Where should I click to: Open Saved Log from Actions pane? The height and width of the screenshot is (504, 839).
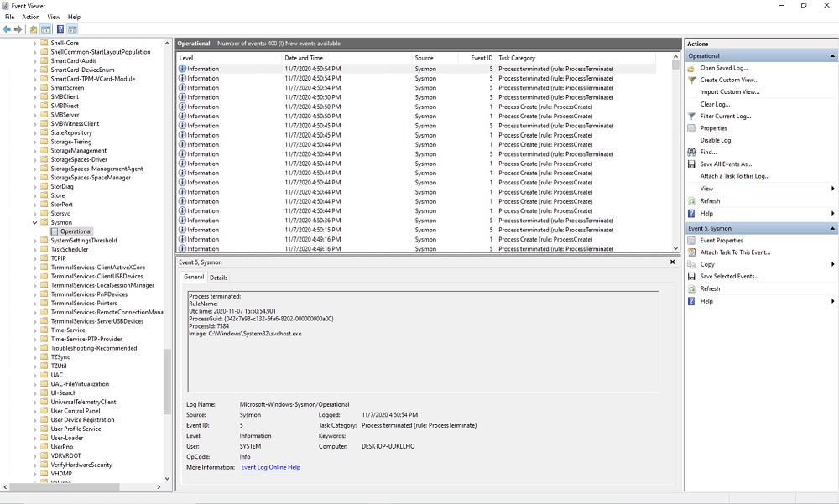tap(723, 68)
